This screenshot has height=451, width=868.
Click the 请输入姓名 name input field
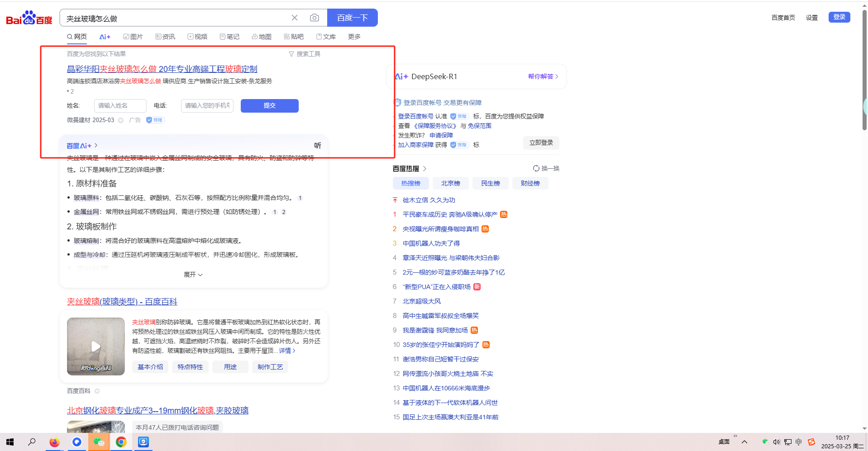pos(120,105)
